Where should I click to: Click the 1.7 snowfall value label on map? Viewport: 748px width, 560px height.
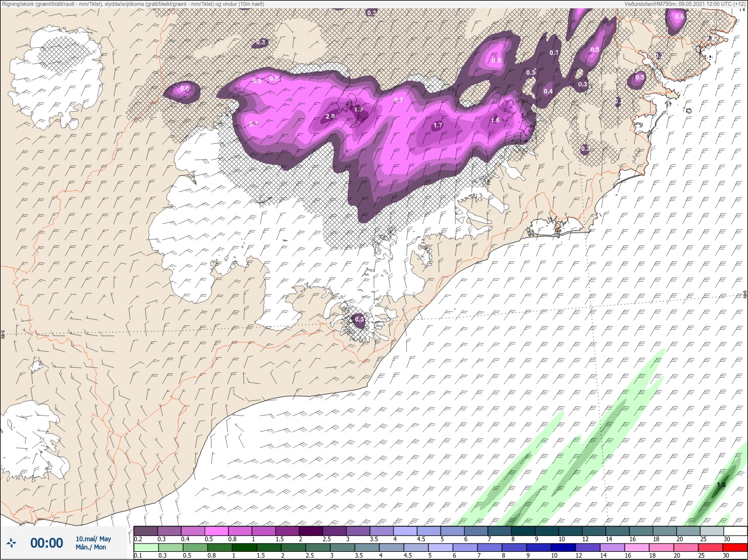click(438, 126)
